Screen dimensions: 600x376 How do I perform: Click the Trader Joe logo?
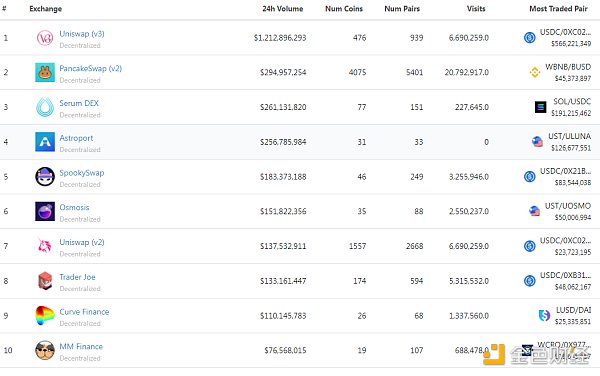[x=45, y=281]
